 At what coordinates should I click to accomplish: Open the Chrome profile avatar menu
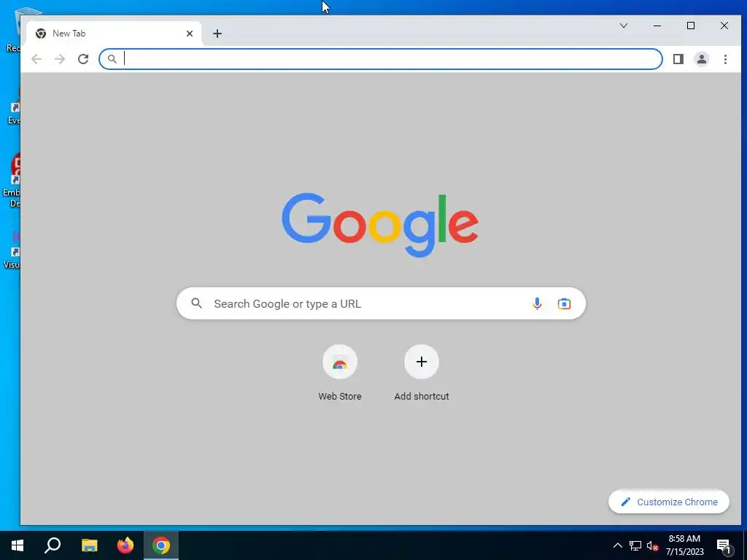tap(701, 59)
